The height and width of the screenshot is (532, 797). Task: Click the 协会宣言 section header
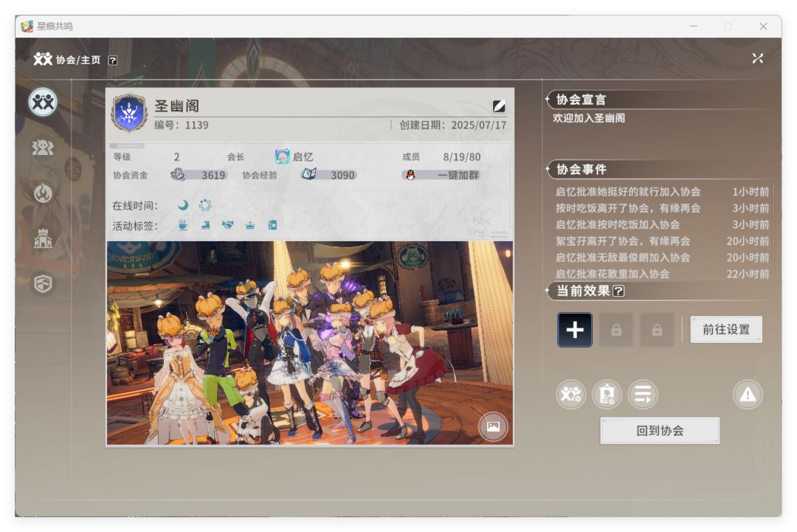coord(581,100)
